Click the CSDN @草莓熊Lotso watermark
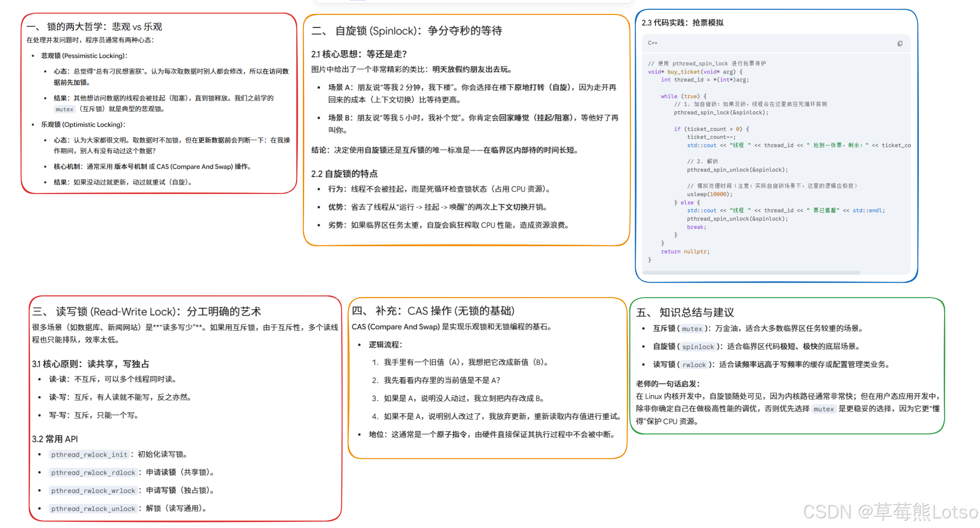980x528 pixels. (890, 512)
